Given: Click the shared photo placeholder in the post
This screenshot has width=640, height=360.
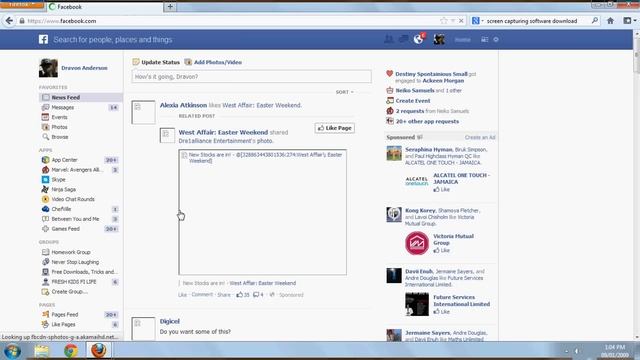Looking at the screenshot, I should (262, 212).
